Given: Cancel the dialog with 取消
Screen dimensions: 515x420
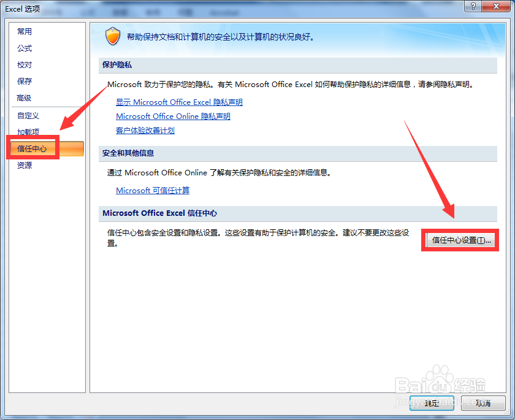Looking at the screenshot, I should click(483, 403).
